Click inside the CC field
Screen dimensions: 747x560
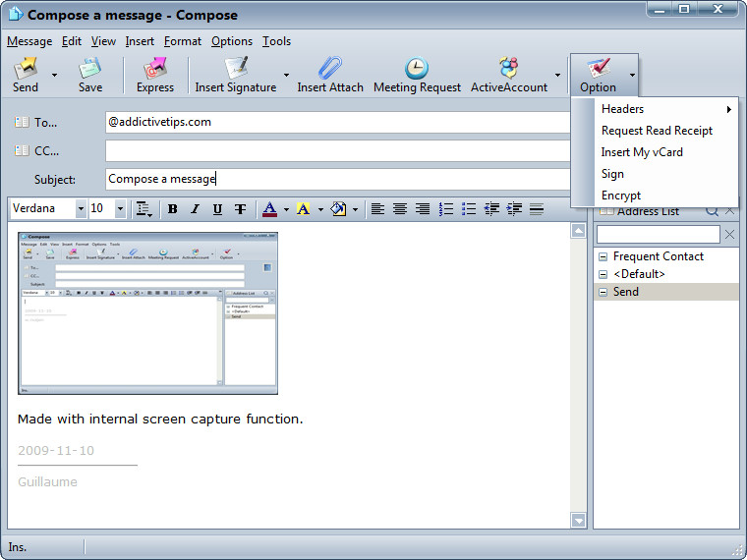(x=337, y=151)
